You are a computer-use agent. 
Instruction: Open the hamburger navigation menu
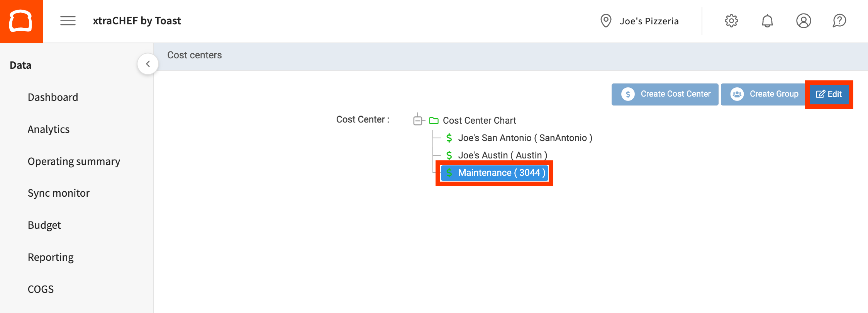coord(68,21)
